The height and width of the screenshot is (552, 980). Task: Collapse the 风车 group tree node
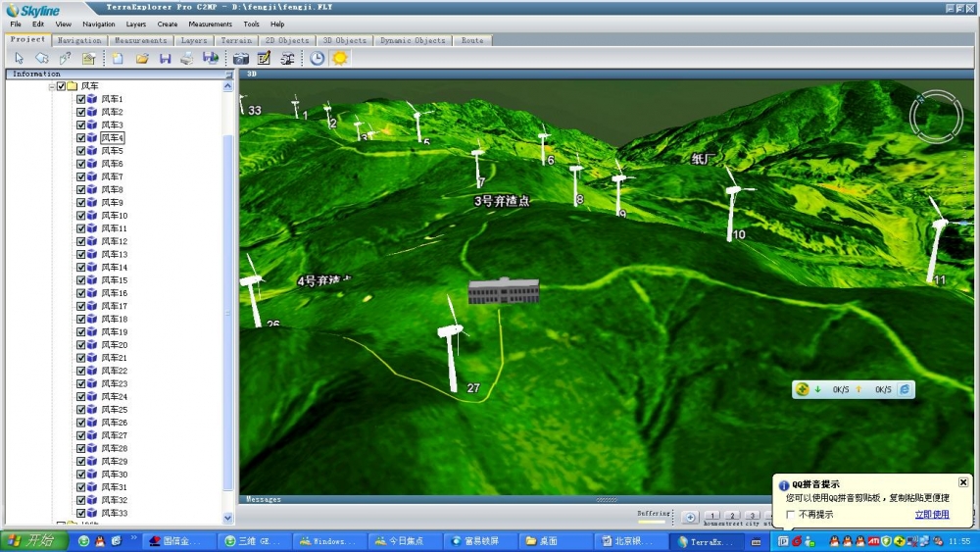pyautogui.click(x=52, y=86)
